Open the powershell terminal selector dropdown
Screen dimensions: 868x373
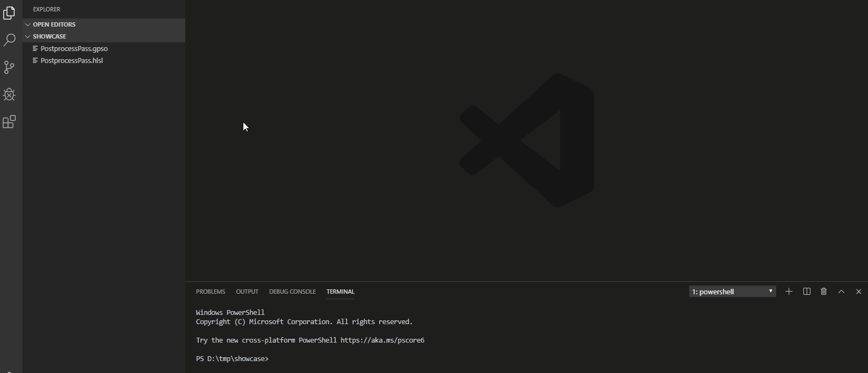(732, 292)
